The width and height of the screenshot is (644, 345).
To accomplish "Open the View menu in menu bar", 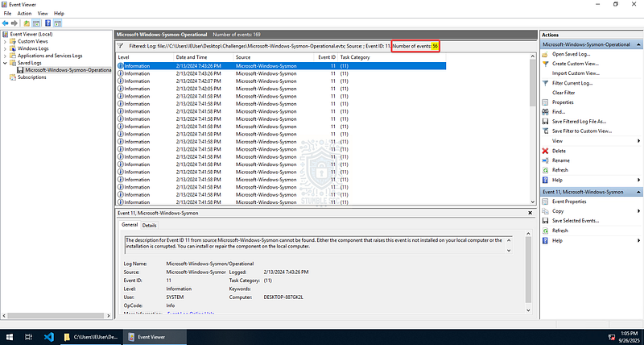I will (x=43, y=14).
